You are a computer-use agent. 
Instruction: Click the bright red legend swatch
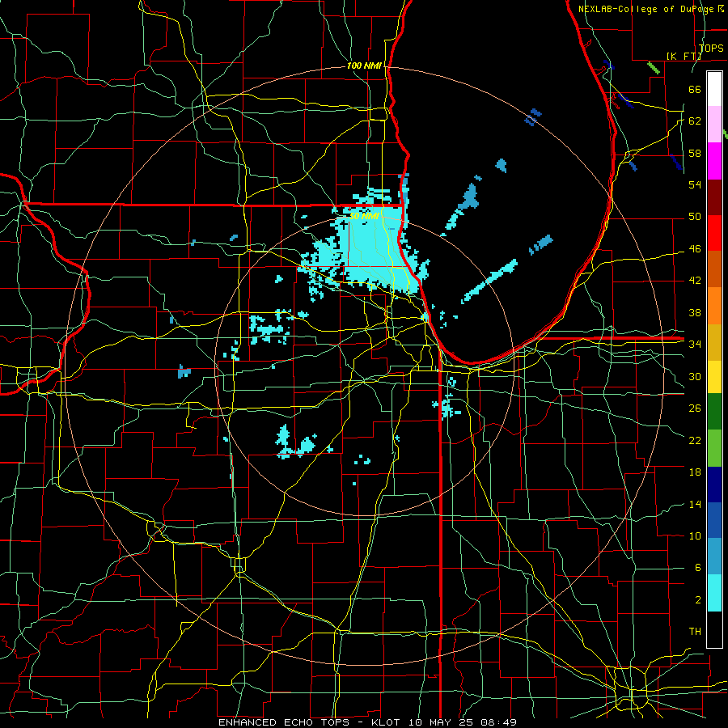(x=714, y=233)
